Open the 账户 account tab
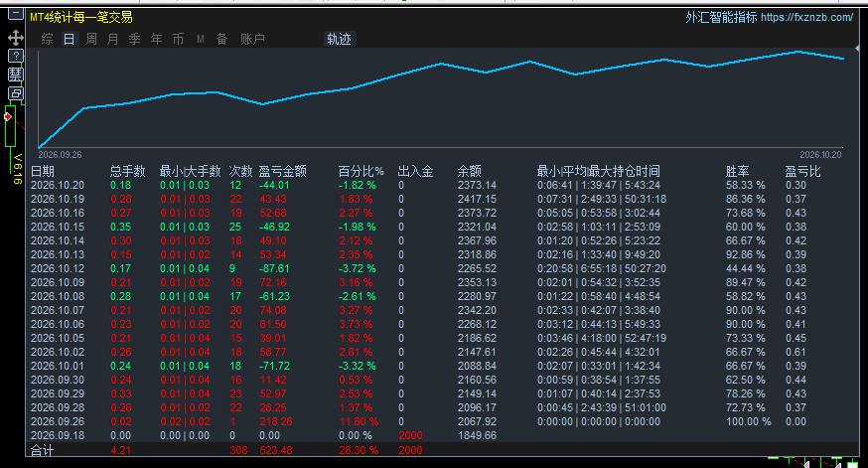Image resolution: width=868 pixels, height=468 pixels. click(x=252, y=40)
